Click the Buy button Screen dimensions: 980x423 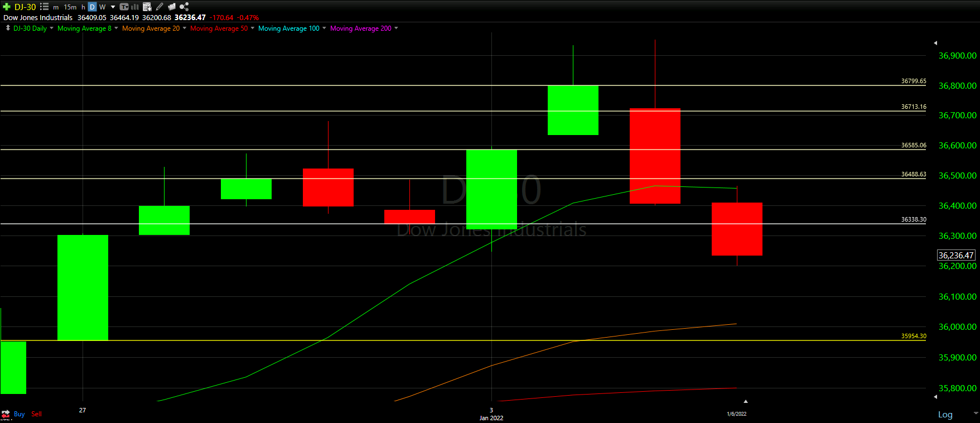(x=19, y=414)
